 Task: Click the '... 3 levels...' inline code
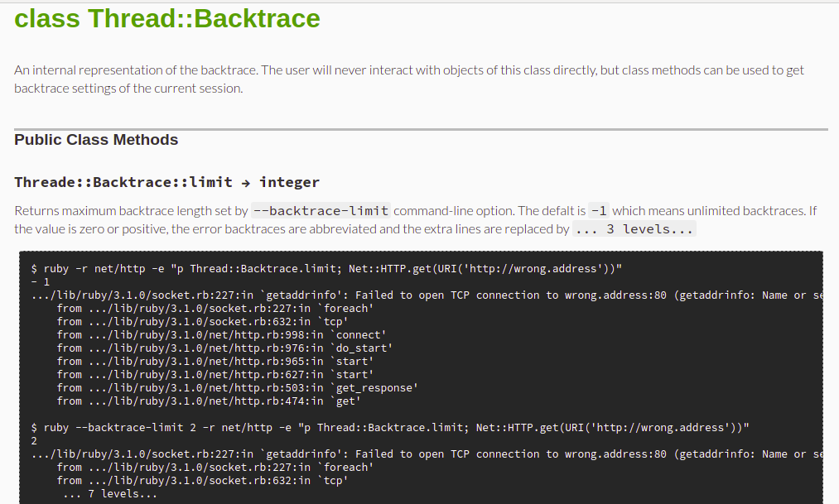pyautogui.click(x=634, y=228)
